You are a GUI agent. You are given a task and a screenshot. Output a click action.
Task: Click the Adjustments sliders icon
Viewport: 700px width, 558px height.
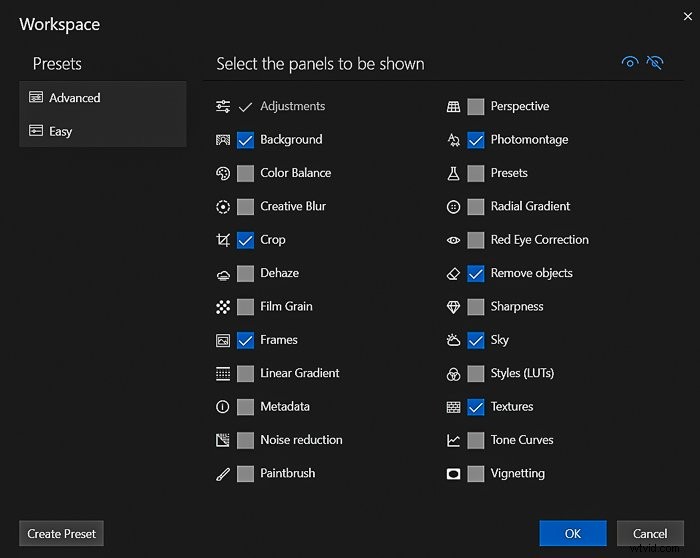pyautogui.click(x=223, y=106)
